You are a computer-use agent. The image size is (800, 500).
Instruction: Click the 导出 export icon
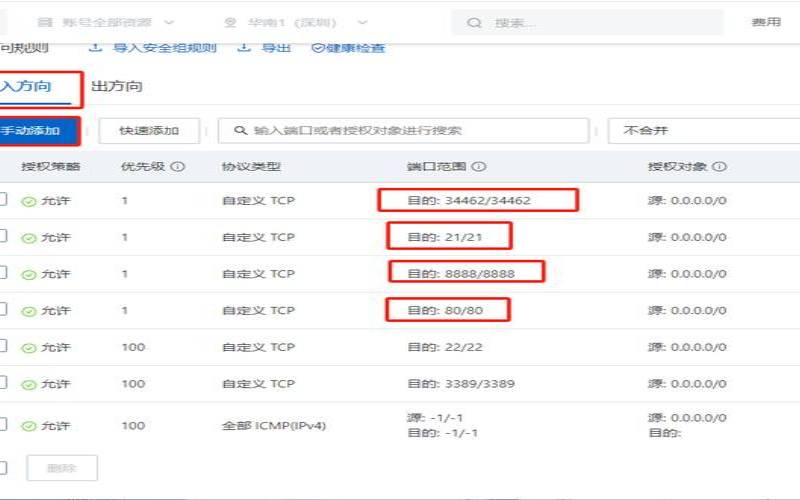(x=244, y=47)
